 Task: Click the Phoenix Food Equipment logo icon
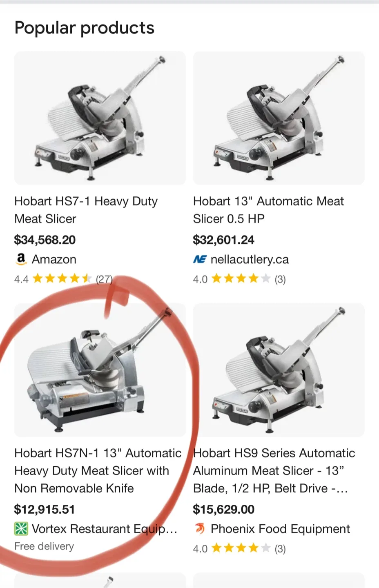200,529
